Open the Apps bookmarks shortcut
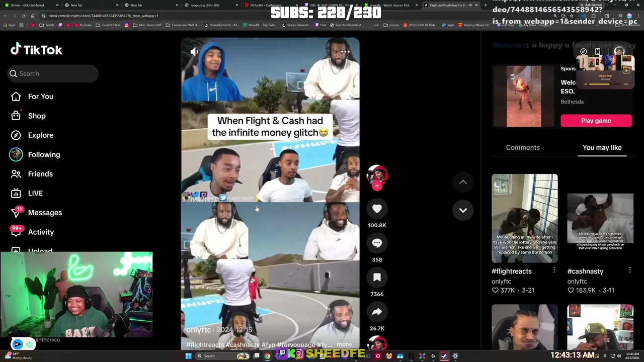 (x=9, y=25)
